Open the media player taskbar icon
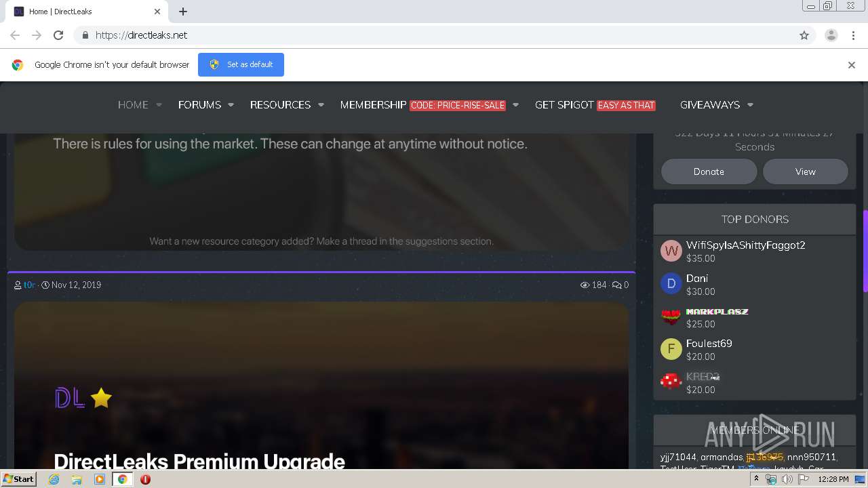868x488 pixels. pyautogui.click(x=100, y=479)
